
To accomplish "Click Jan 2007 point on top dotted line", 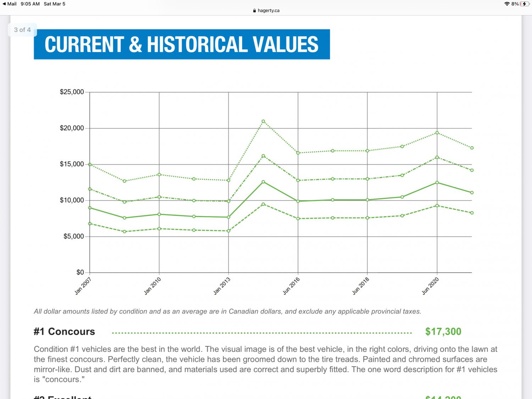I will pos(90,164).
